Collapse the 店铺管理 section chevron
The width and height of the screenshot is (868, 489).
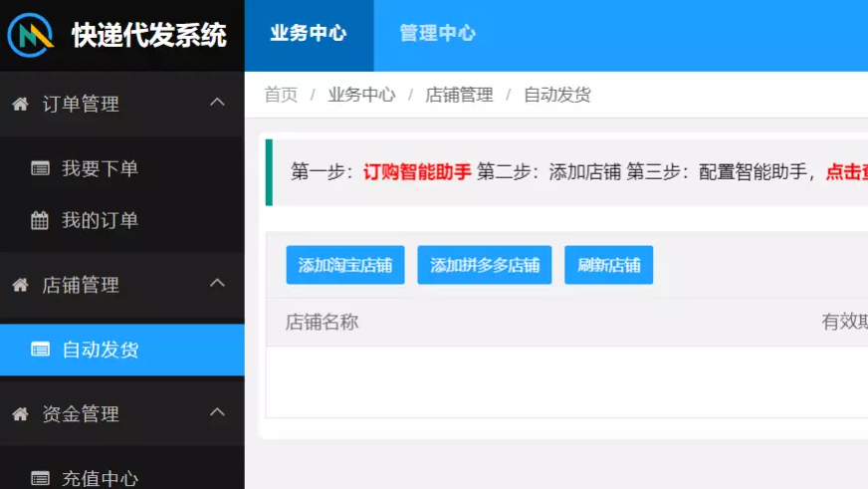(x=217, y=284)
